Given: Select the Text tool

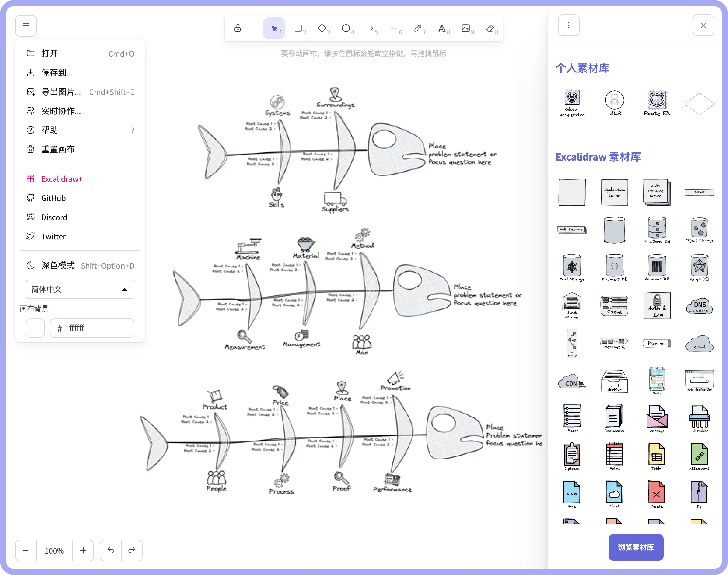Looking at the screenshot, I should pos(442,28).
